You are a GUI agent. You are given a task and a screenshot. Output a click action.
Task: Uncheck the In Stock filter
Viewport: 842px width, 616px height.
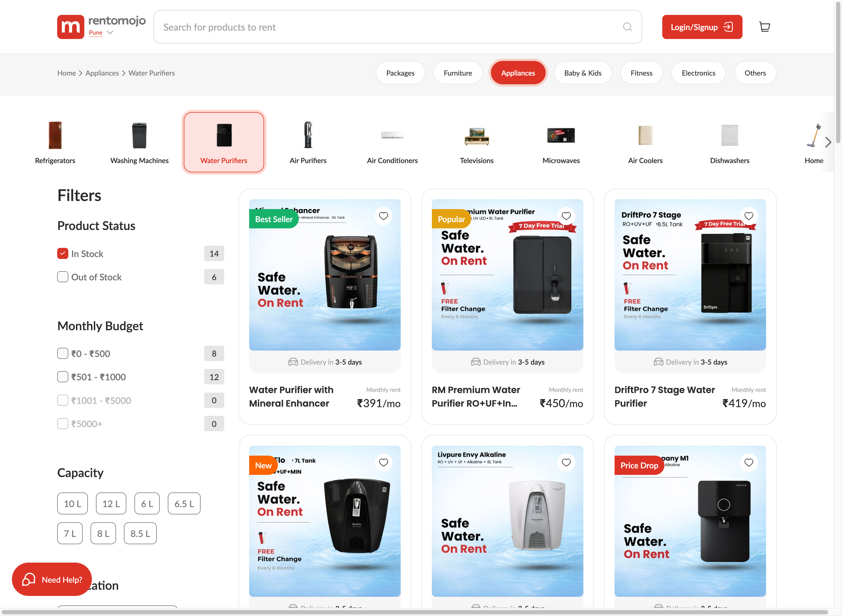point(63,254)
